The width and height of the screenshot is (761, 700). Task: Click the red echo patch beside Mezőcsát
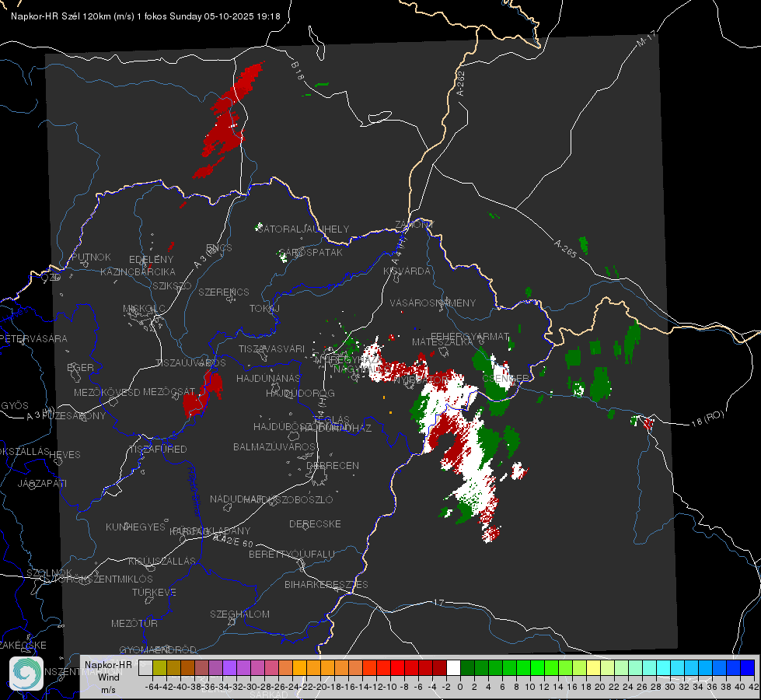click(x=202, y=394)
